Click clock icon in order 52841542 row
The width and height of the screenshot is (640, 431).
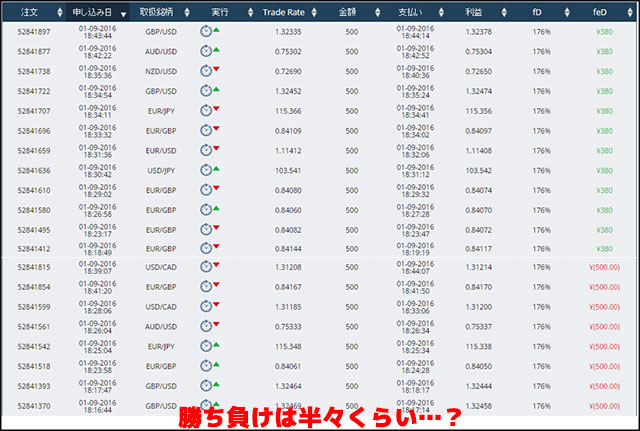206,346
